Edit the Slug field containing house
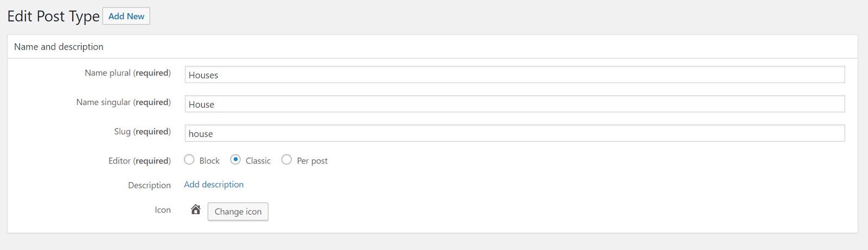The height and width of the screenshot is (250, 868). [514, 134]
